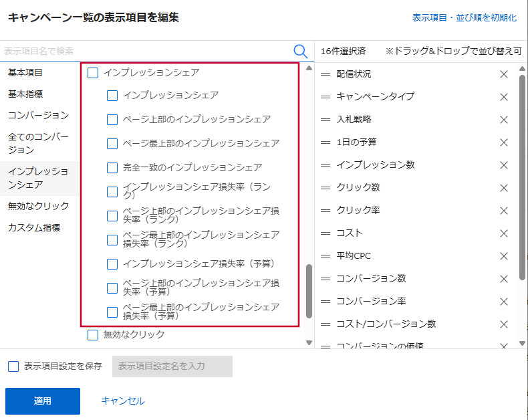Check the parent インプレッションシェア group checkbox
This screenshot has width=528, height=420.
tap(93, 72)
